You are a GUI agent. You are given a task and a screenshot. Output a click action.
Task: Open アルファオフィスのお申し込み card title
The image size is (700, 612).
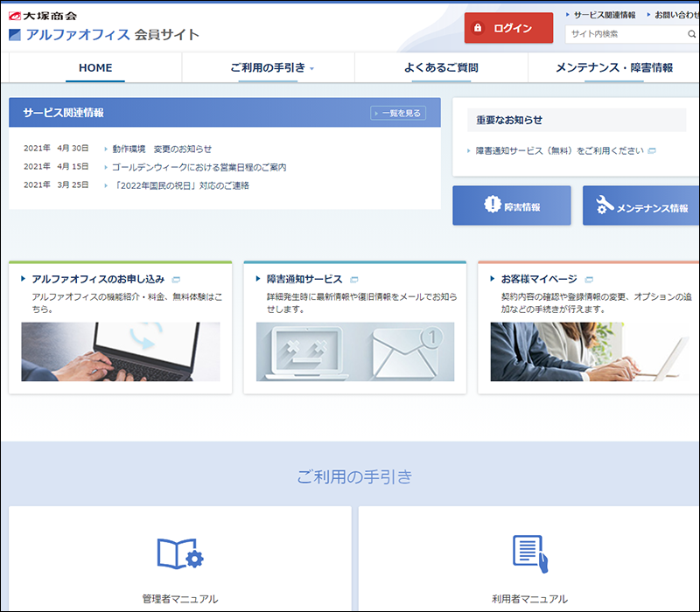click(98, 279)
